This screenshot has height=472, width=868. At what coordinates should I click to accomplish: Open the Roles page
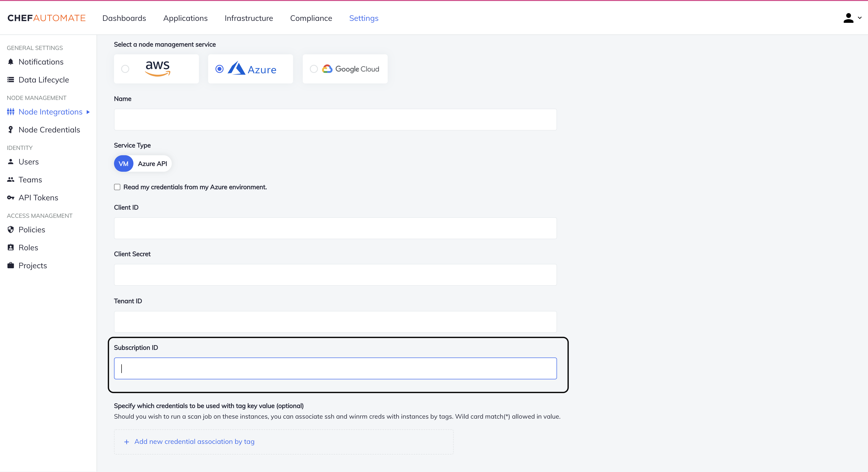coord(28,248)
